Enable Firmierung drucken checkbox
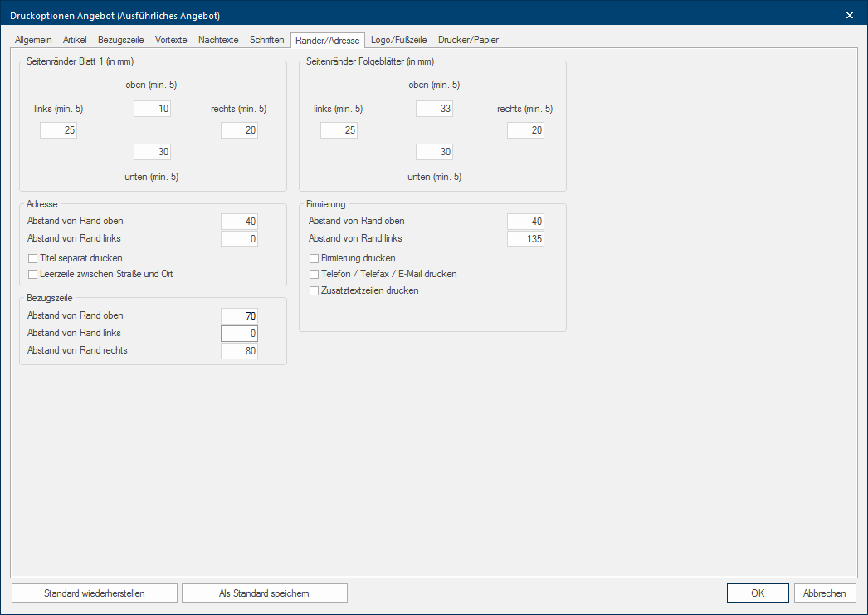Image resolution: width=868 pixels, height=615 pixels. [x=314, y=258]
